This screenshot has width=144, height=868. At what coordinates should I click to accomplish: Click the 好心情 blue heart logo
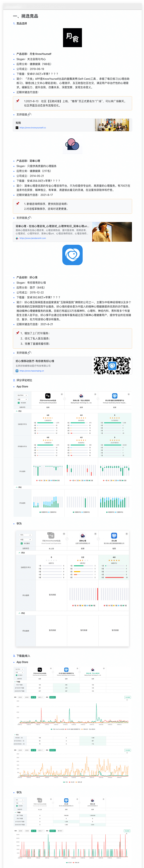tap(72, 255)
